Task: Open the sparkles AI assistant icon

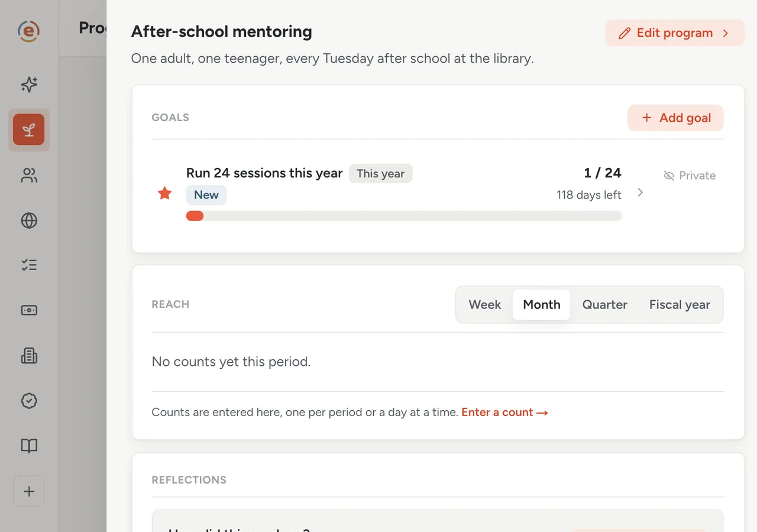Action: click(29, 85)
